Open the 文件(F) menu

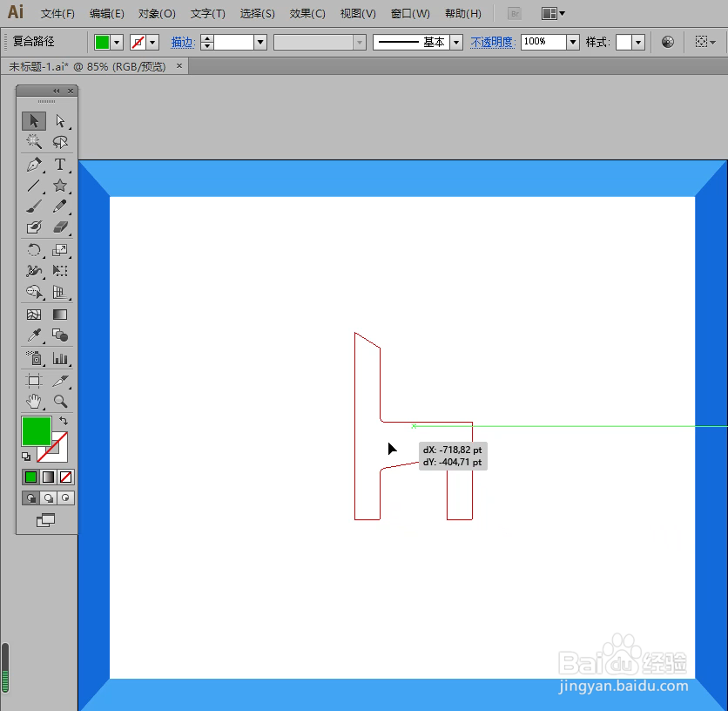tap(57, 14)
